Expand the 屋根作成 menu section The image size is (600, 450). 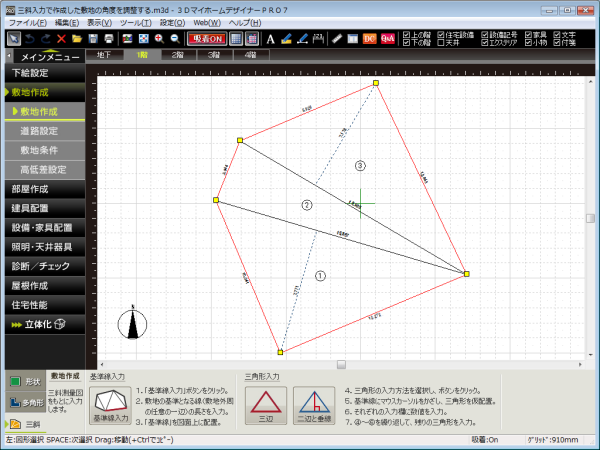tap(48, 285)
